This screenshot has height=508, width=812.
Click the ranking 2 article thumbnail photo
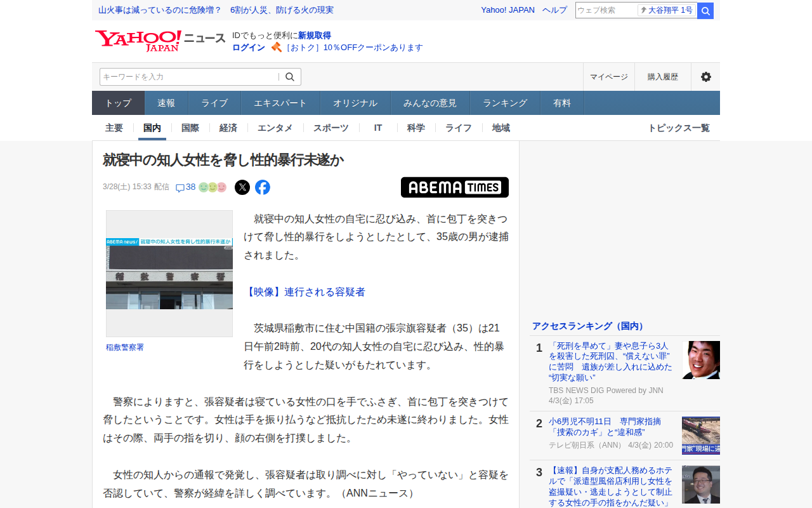tap(701, 436)
